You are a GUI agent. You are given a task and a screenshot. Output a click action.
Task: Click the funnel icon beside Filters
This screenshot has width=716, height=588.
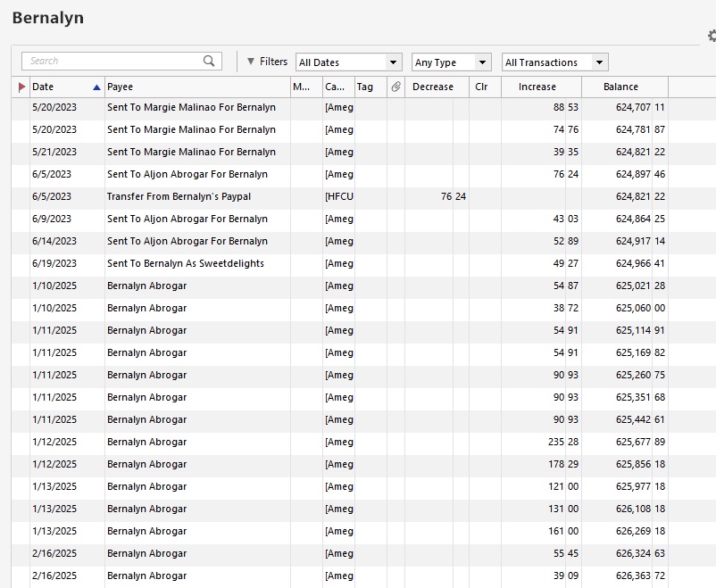pos(251,62)
